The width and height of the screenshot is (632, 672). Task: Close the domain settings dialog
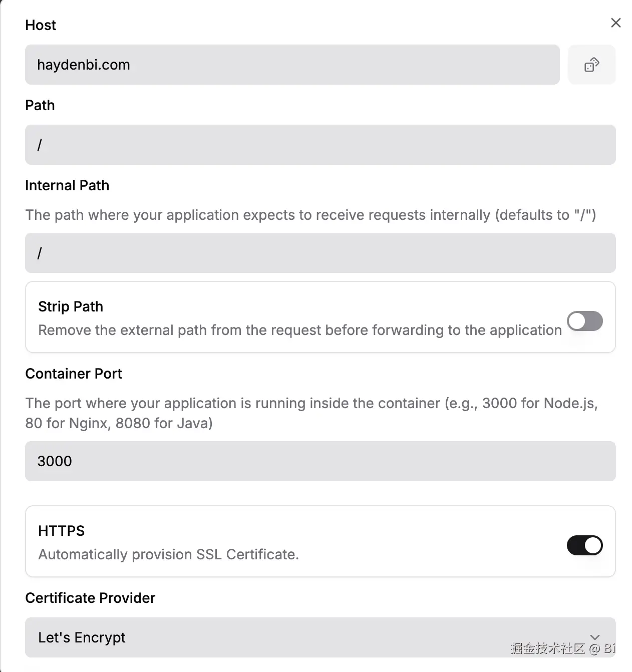615,23
